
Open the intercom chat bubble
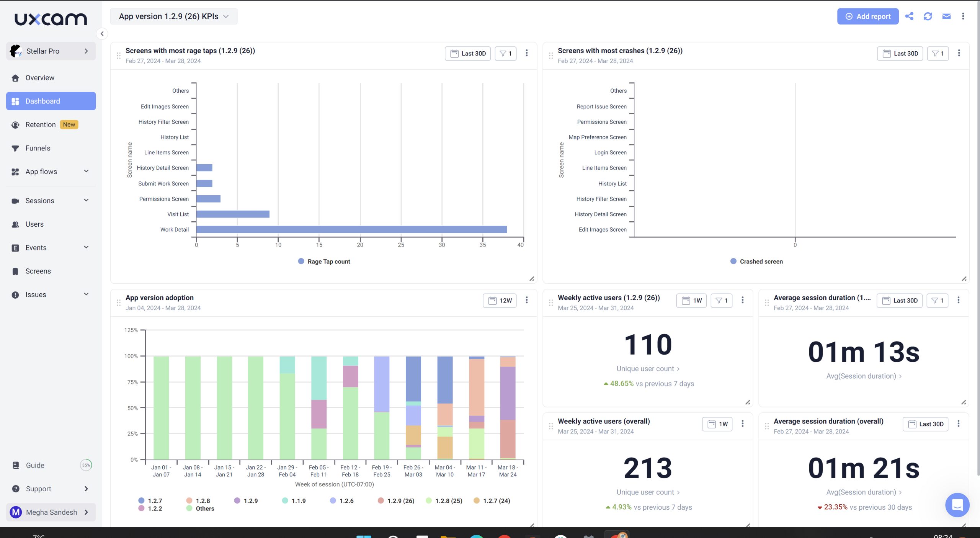(957, 505)
